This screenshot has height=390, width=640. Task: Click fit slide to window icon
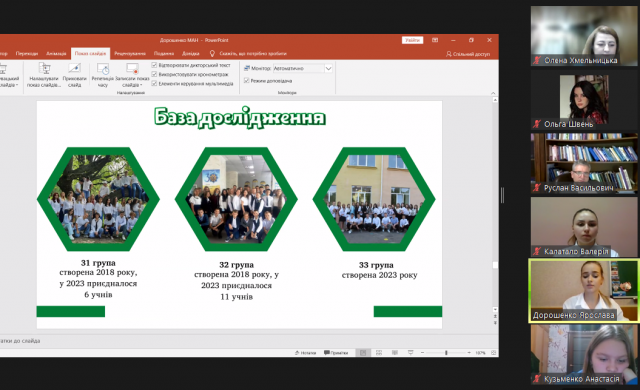point(493,352)
